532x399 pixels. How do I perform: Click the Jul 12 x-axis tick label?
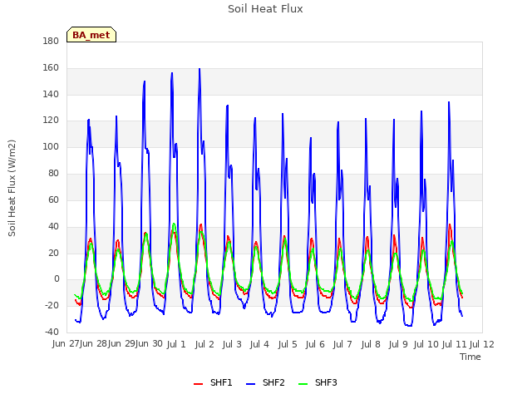[x=482, y=344]
